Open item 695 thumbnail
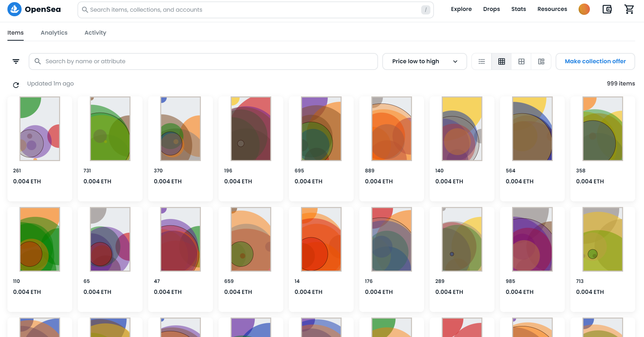The width and height of the screenshot is (644, 337). pos(321,129)
